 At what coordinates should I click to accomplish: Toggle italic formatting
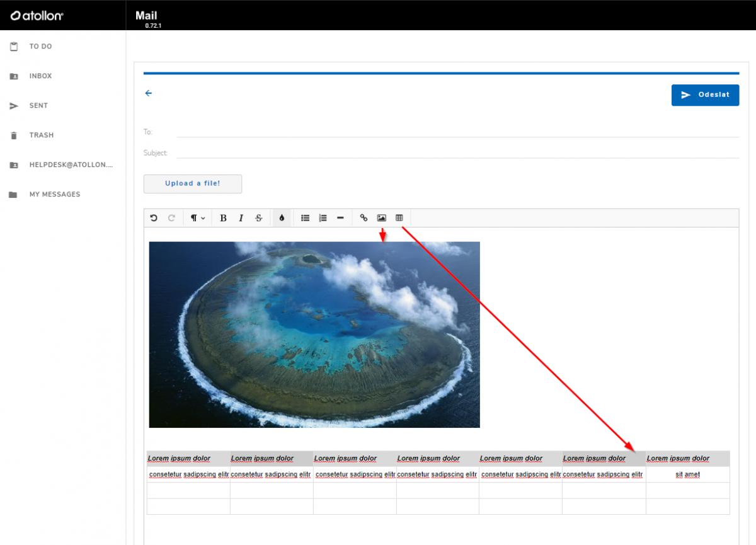pos(241,218)
